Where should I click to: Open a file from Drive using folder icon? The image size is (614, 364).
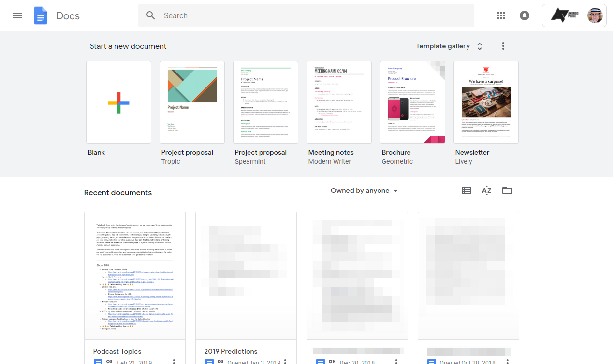(507, 190)
